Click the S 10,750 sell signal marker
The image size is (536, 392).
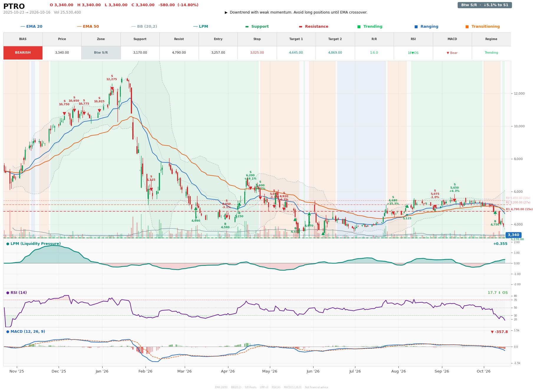(x=64, y=113)
